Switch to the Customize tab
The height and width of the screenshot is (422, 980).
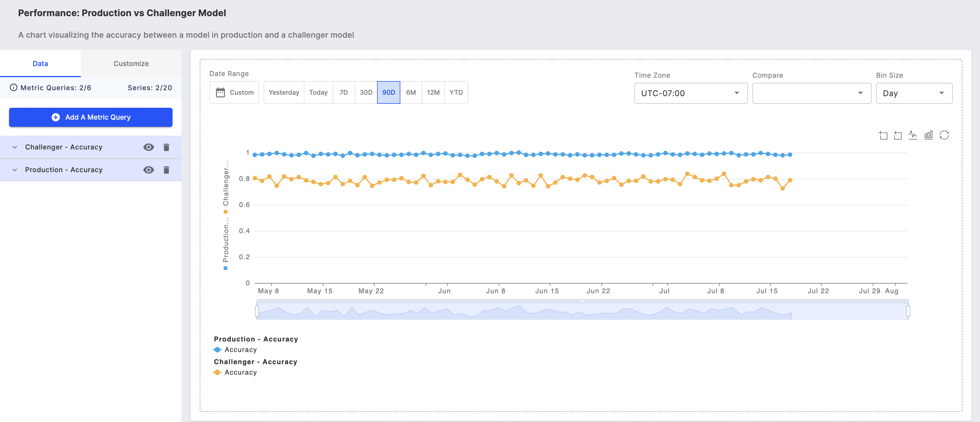coord(131,64)
